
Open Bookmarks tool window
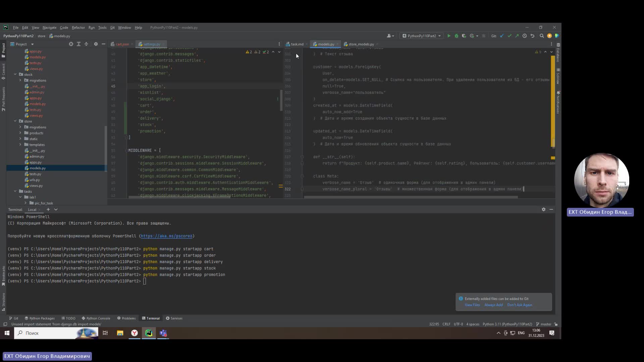(x=3, y=276)
